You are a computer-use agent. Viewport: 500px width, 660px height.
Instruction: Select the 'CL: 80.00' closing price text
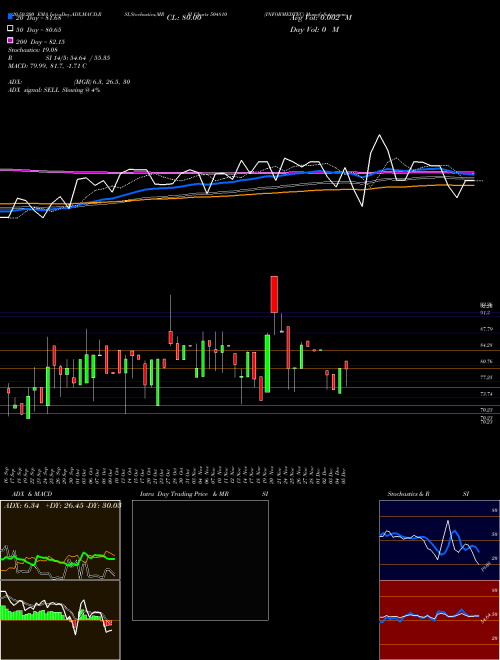point(184,18)
